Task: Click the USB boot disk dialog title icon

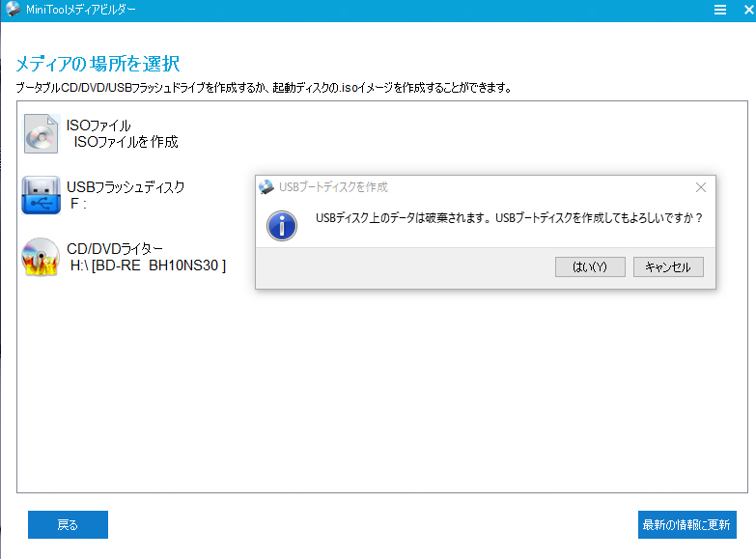Action: click(266, 187)
